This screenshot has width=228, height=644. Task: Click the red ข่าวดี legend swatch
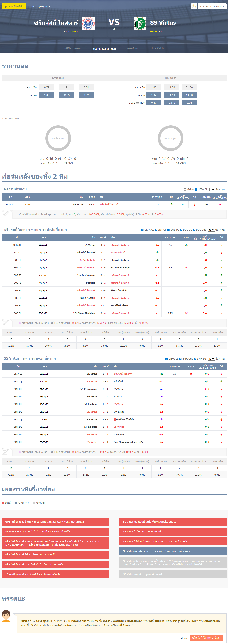[x=3, y=503]
